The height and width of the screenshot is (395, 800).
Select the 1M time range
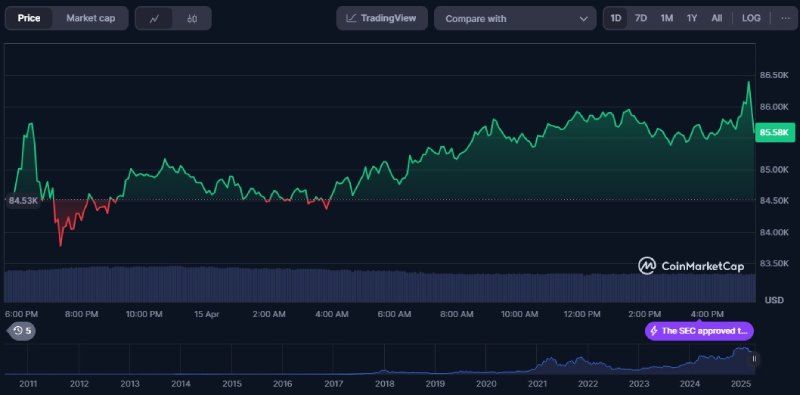tap(666, 18)
